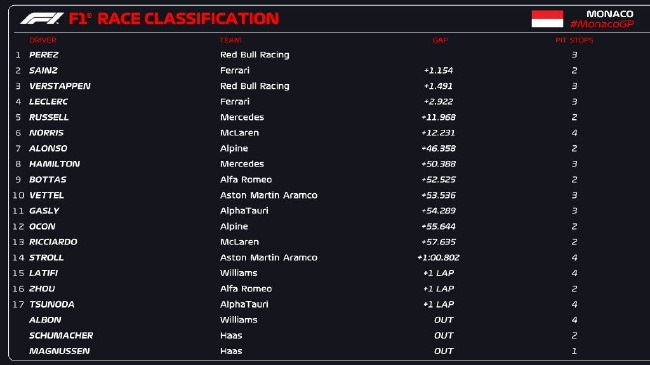Click Norris pit stops value 4
This screenshot has width=650, height=365.
click(574, 133)
